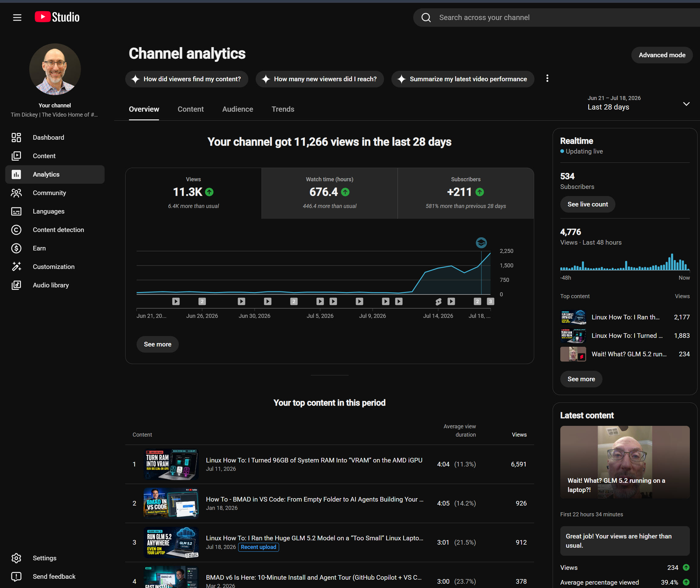Switch to the Audience tab
This screenshot has width=700, height=588.
point(238,109)
